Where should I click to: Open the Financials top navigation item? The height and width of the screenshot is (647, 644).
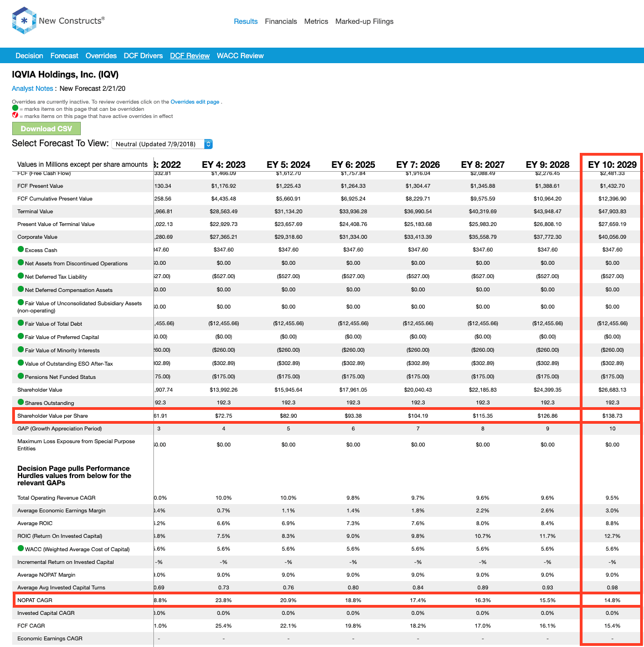[281, 22]
